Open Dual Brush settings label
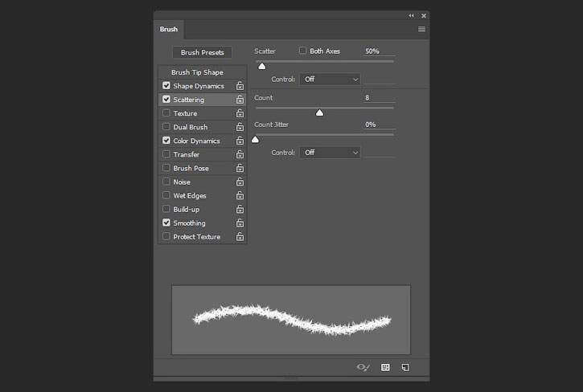The image size is (583, 392). 191,127
